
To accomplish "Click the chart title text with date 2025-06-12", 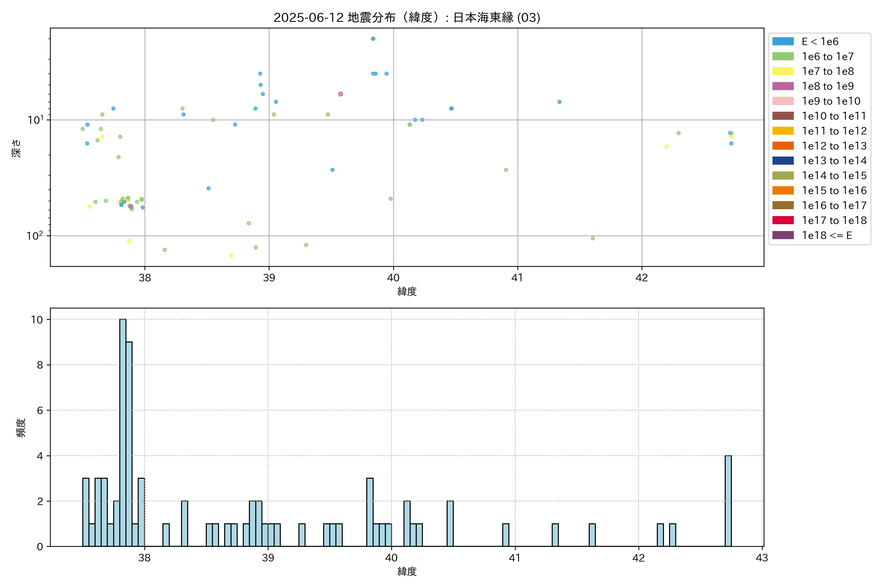I will pos(406,18).
